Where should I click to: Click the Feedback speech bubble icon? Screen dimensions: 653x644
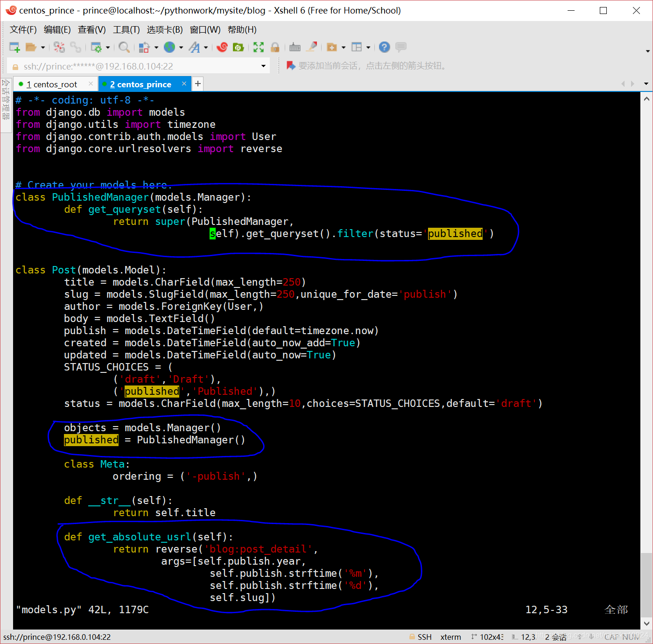(x=401, y=47)
